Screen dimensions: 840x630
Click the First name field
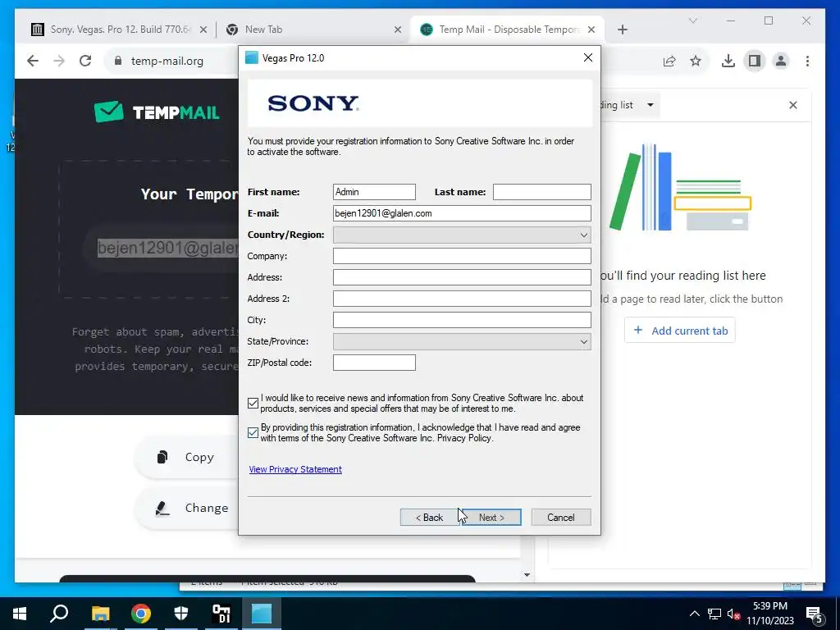(x=374, y=192)
